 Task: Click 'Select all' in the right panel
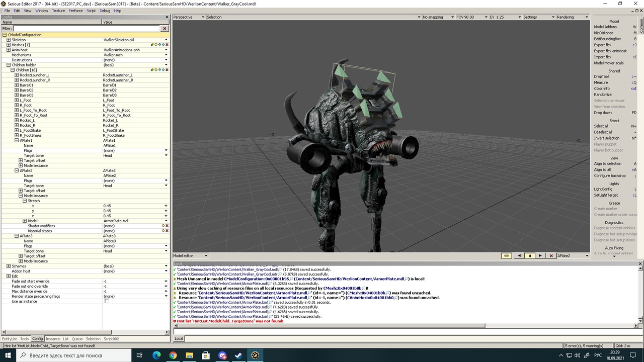601,126
